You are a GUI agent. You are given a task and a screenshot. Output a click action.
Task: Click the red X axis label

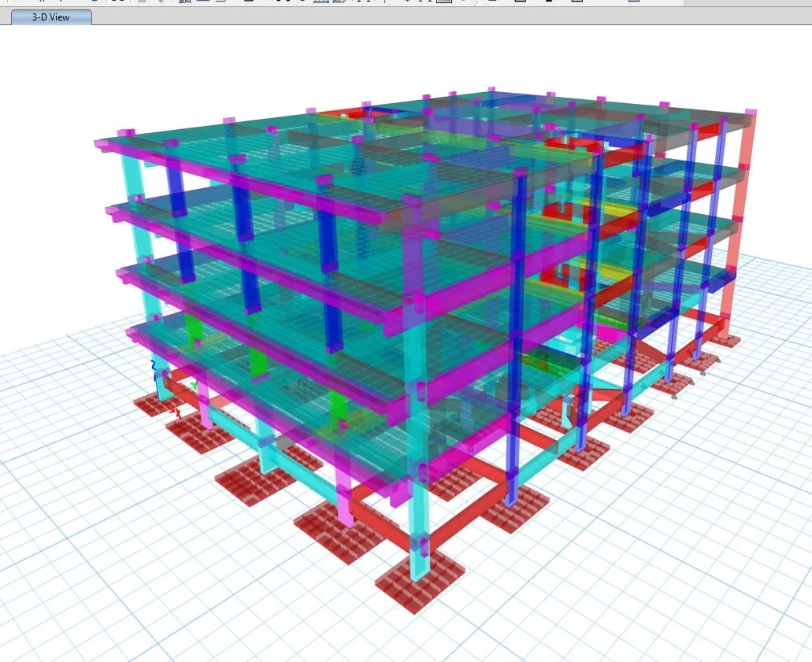(178, 413)
